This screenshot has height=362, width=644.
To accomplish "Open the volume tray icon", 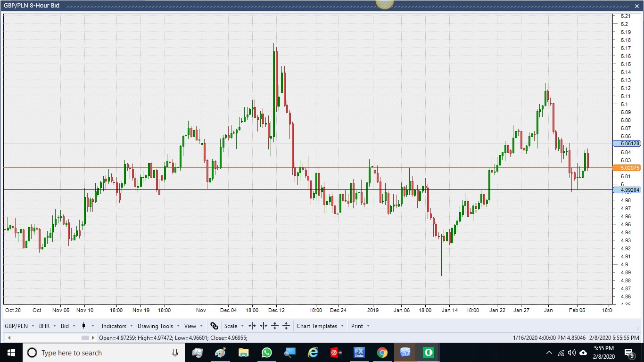I will click(x=572, y=353).
